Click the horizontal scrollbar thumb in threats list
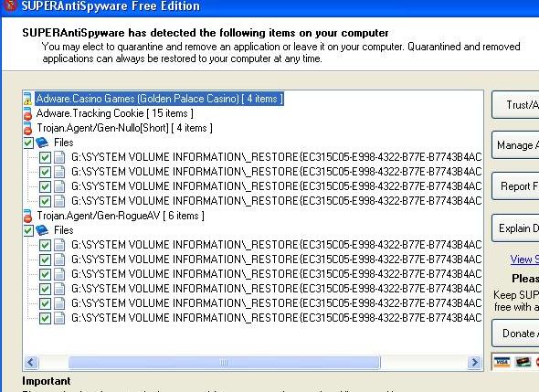Image resolution: width=539 pixels, height=392 pixels. (224, 362)
